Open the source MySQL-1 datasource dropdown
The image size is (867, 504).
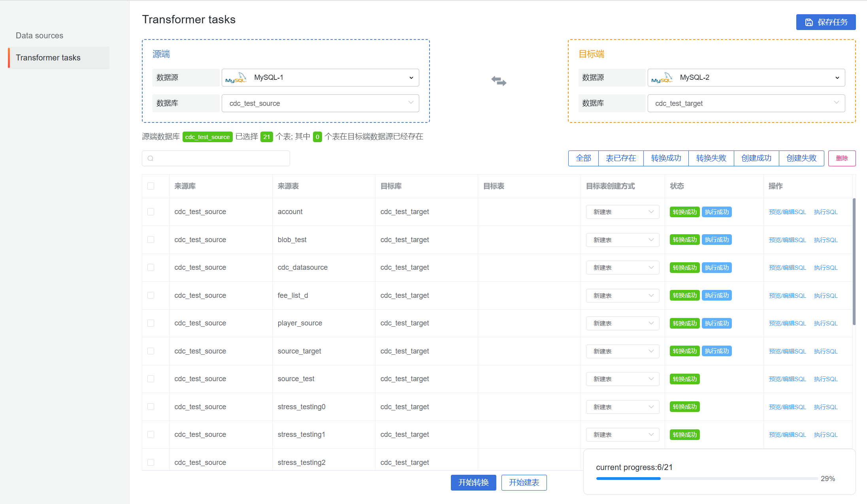click(320, 78)
